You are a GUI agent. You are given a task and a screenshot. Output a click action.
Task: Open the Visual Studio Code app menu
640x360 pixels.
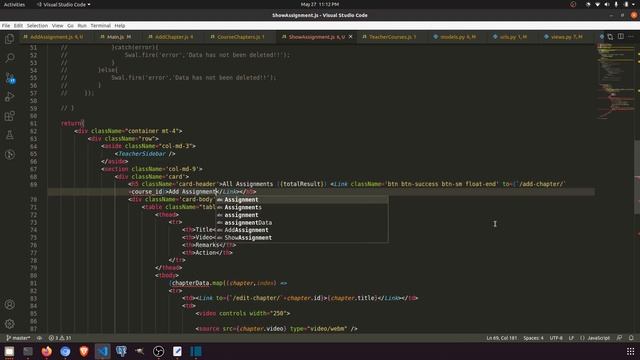pos(64,4)
